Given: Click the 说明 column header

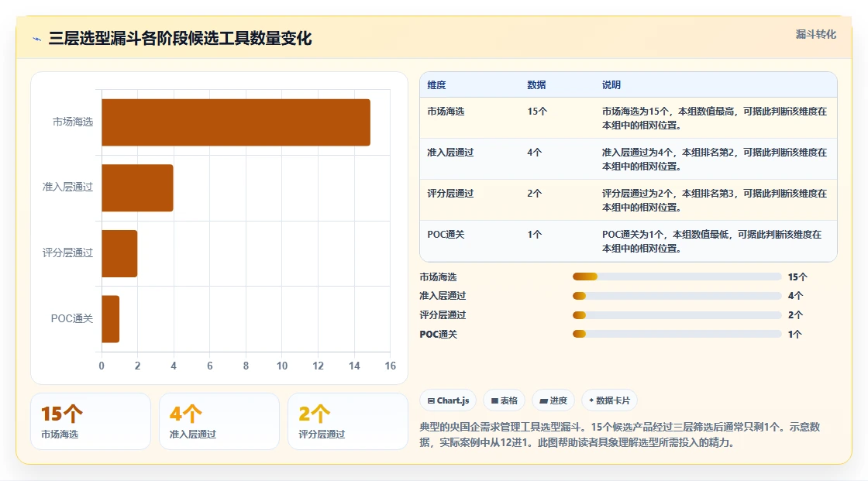Looking at the screenshot, I should point(611,84).
